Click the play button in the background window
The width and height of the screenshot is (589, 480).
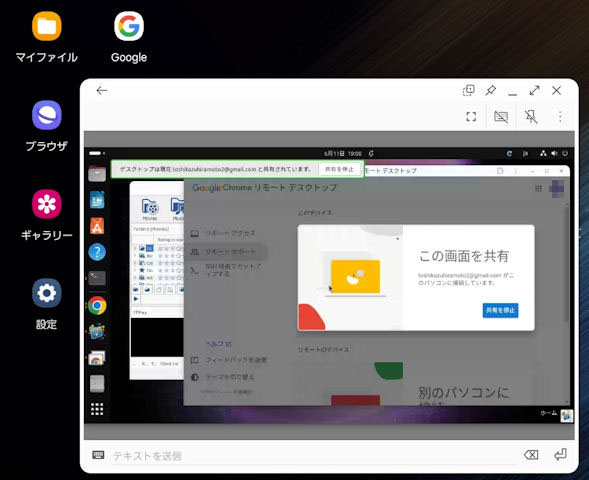click(136, 299)
